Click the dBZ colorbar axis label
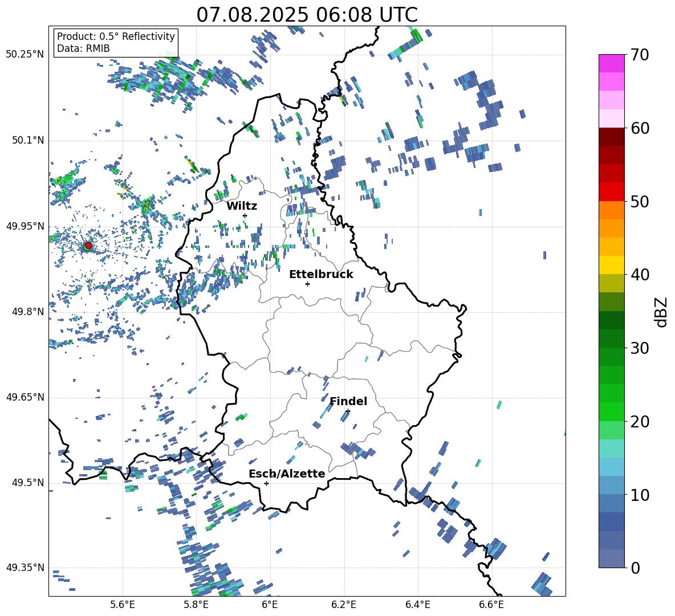675x616 pixels. [x=662, y=312]
